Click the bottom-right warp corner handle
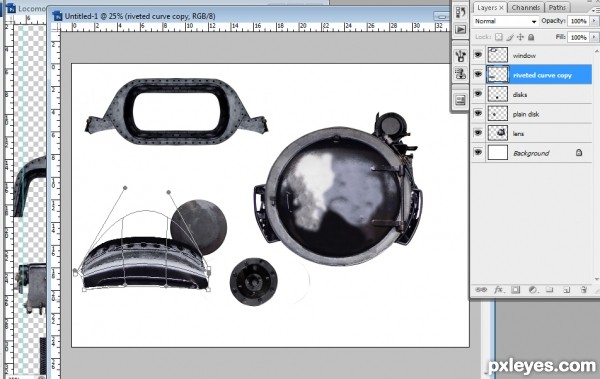This screenshot has height=379, width=600. point(208,290)
